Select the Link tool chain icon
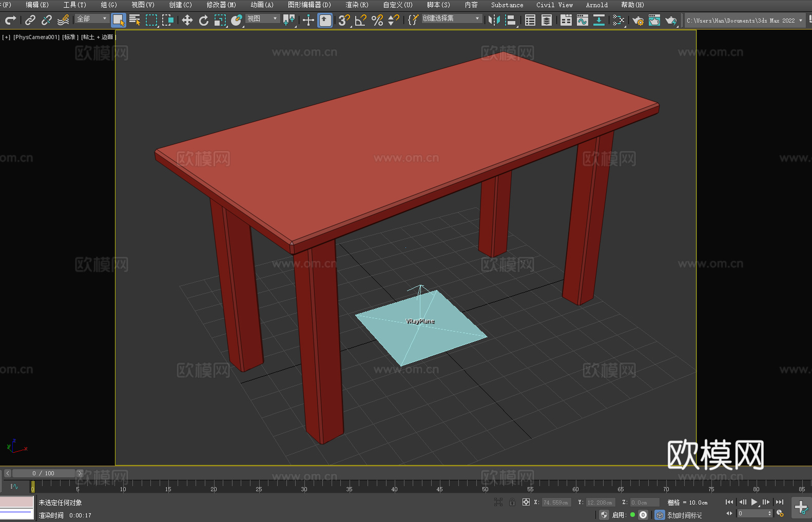The image size is (812, 522). tap(30, 20)
